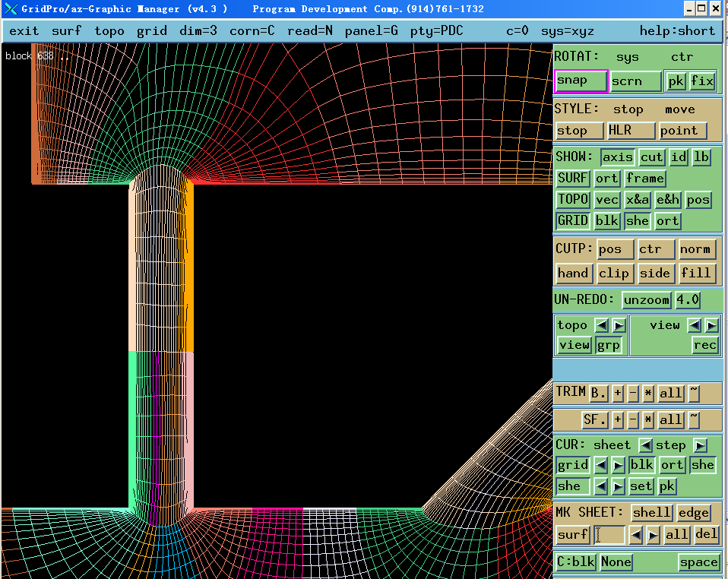The image size is (728, 579).
Task: Cycle the pty=PDC option
Action: tap(436, 31)
